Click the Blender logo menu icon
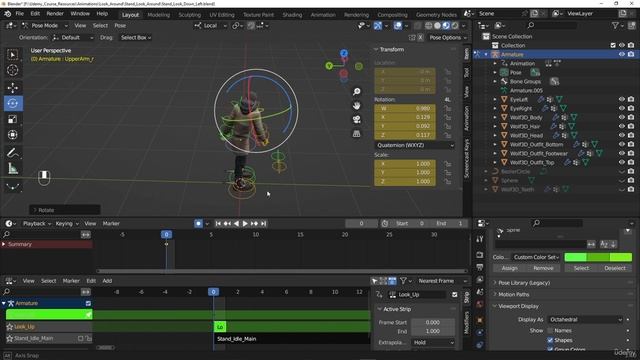640x360 pixels. [7, 13]
